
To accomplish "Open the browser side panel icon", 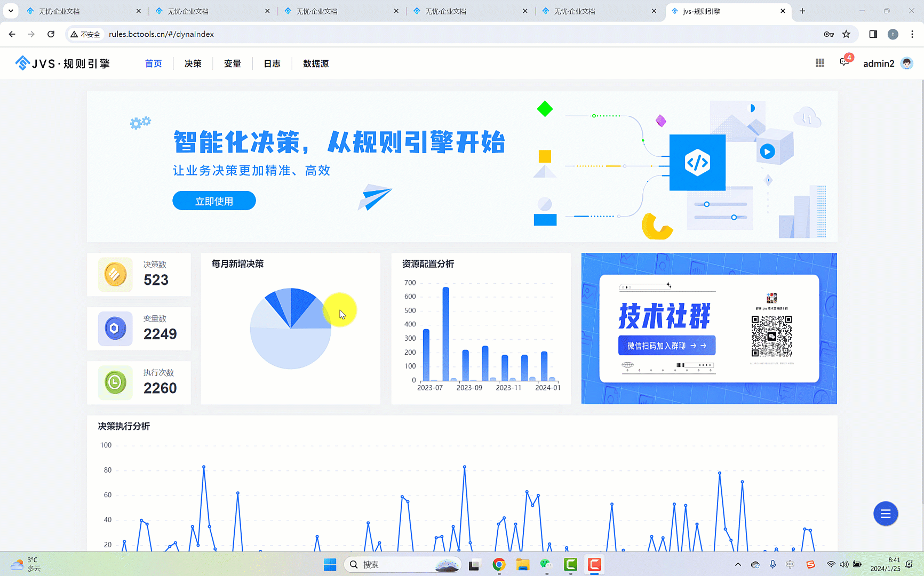I will [x=873, y=34].
